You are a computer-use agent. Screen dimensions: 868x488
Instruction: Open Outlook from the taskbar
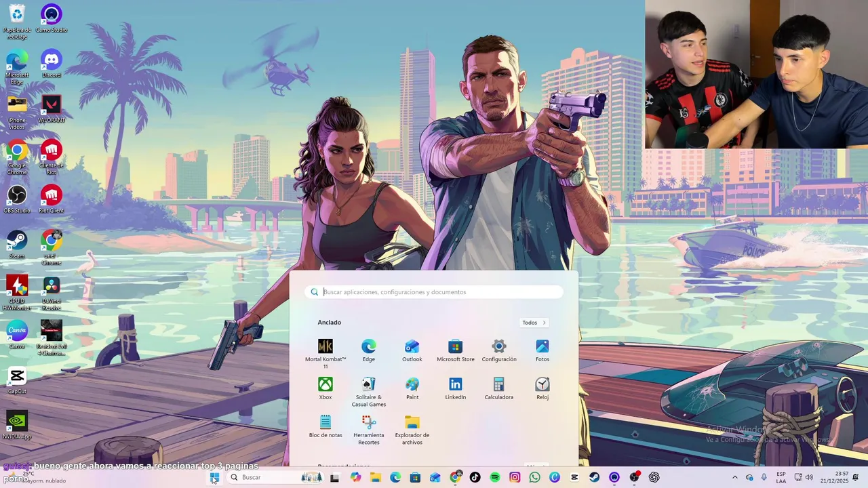[435, 478]
